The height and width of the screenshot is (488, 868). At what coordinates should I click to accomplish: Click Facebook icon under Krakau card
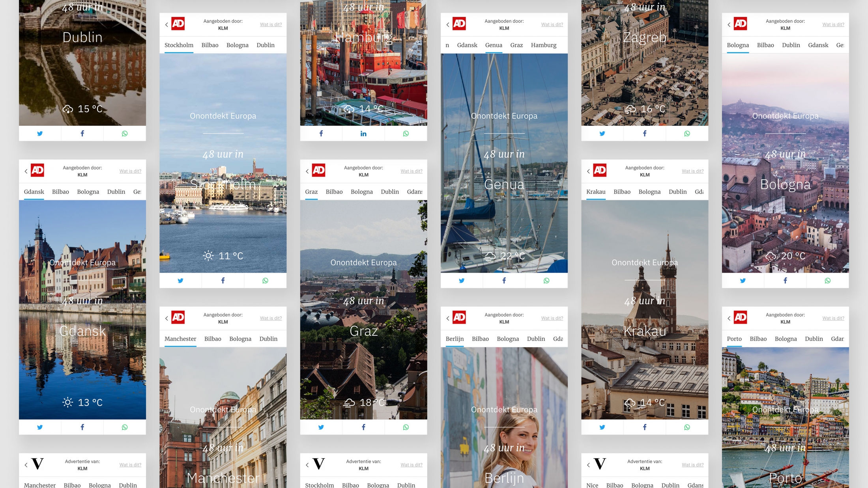point(645,427)
